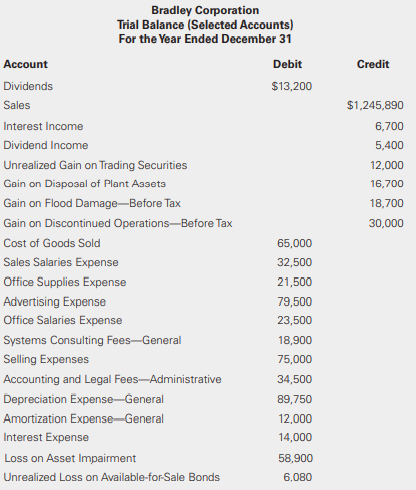Screen dimensions: 416x490
Task: Select the Debit column header
Action: [287, 64]
